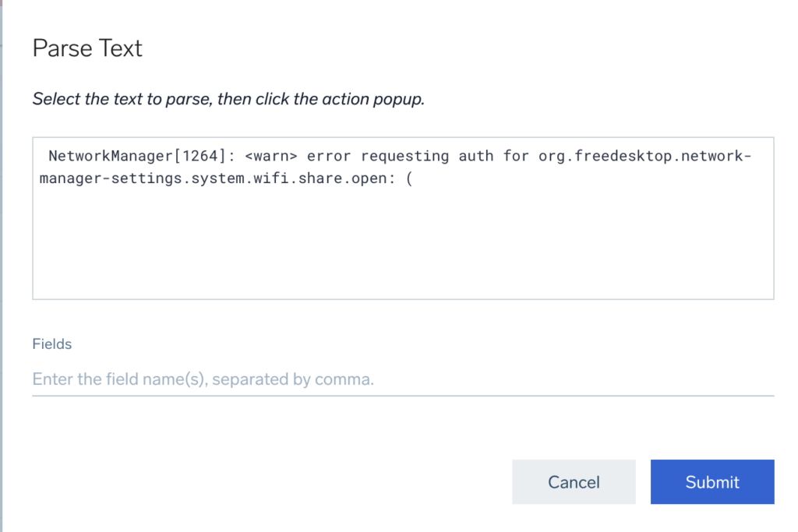The height and width of the screenshot is (532, 798).
Task: Click the word "requesting" in the log text
Action: click(405, 156)
